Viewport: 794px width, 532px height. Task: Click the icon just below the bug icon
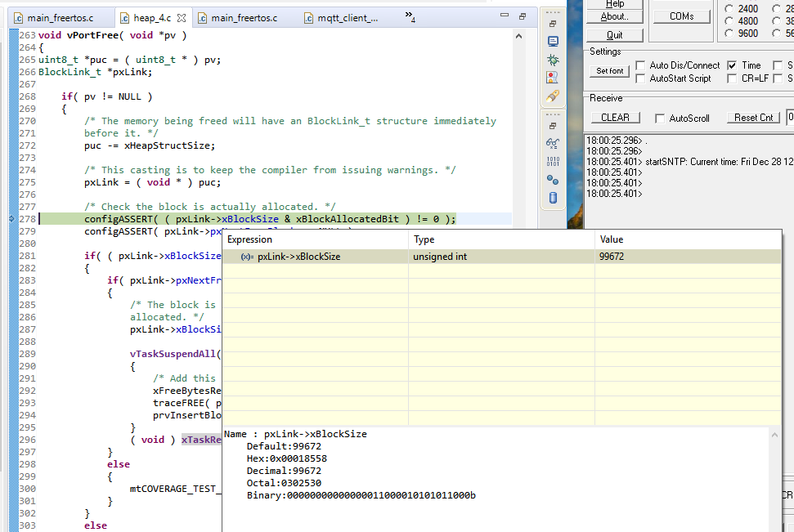(553, 78)
